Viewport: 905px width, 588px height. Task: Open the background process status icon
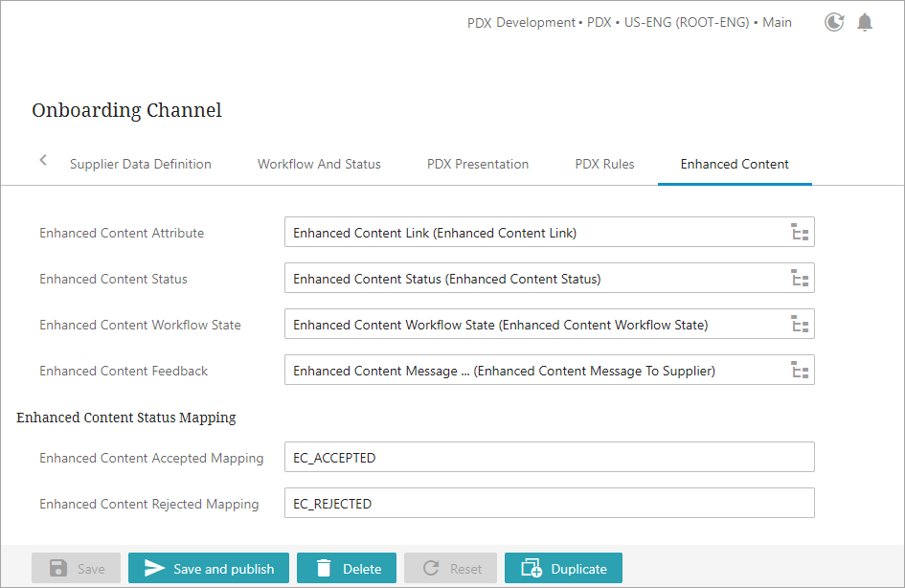[834, 22]
